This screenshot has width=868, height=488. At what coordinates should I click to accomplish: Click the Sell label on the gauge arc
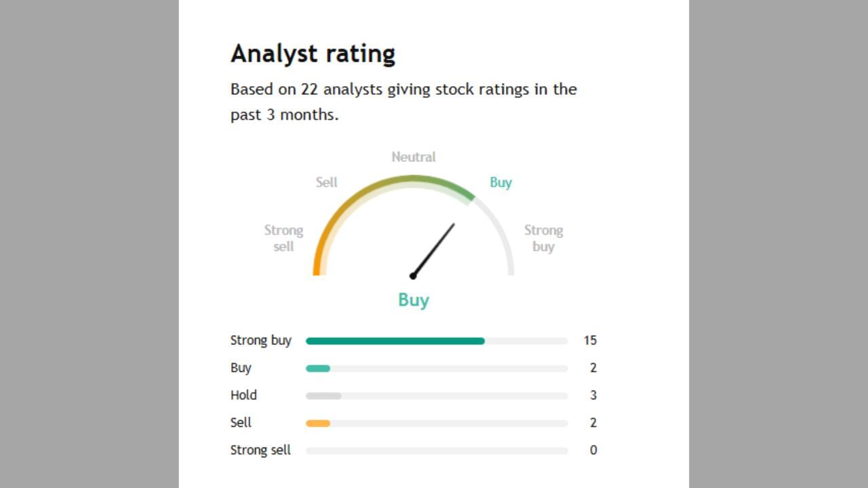[326, 183]
